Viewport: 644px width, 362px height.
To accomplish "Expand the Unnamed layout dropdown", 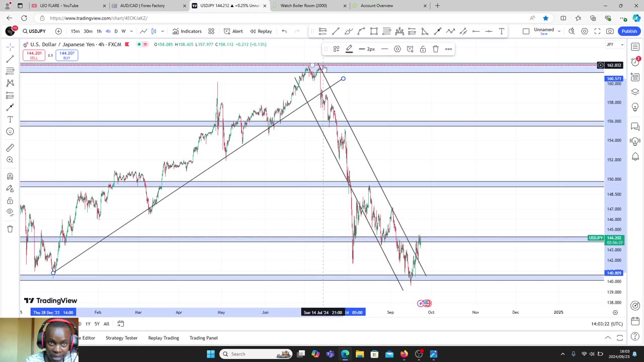I will (559, 31).
